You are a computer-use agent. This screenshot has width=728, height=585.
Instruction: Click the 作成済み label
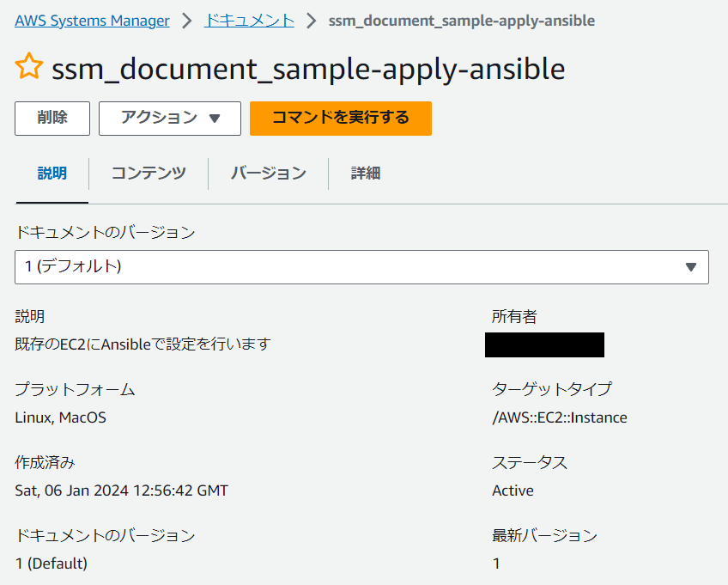(x=45, y=463)
